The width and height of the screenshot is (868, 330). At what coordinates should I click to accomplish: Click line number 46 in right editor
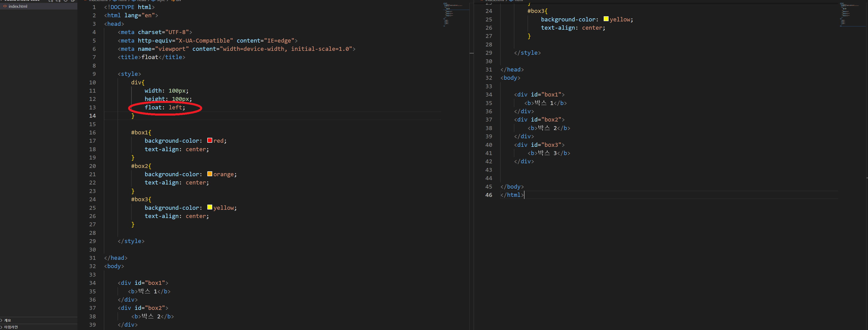click(x=489, y=195)
